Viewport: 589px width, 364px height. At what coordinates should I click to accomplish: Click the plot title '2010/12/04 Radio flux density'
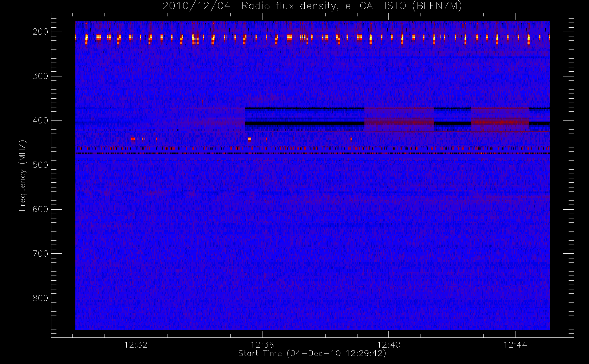(x=312, y=6)
